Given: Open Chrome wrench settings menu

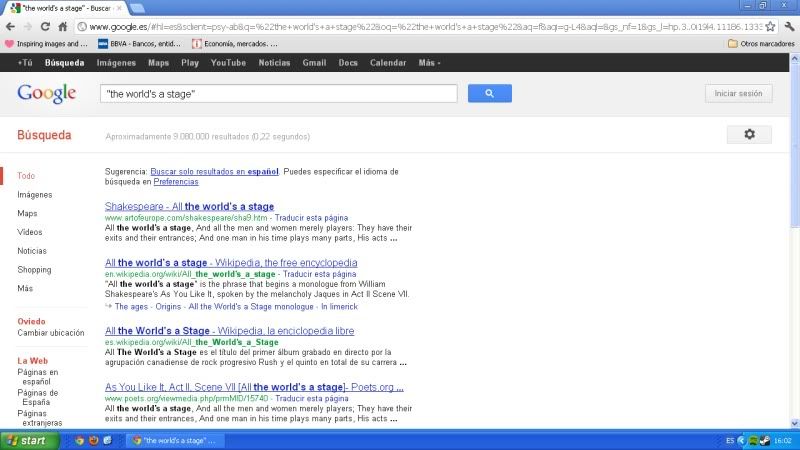Looking at the screenshot, I should pos(789,27).
